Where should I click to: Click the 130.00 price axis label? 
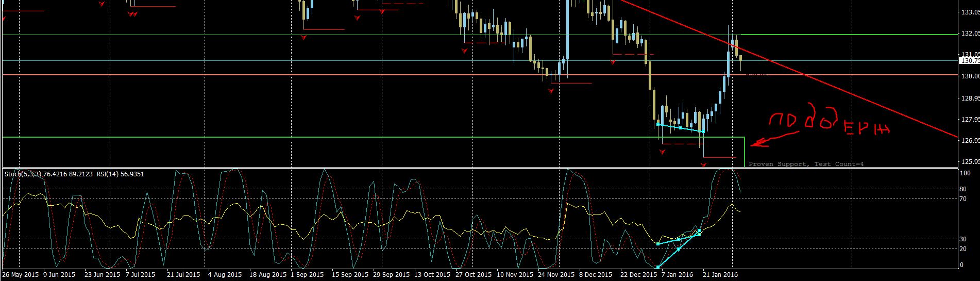tap(970, 76)
